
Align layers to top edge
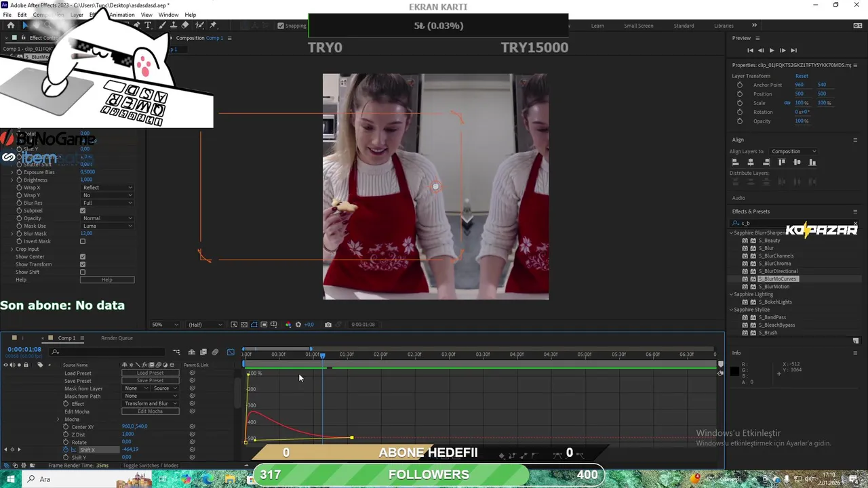782,162
